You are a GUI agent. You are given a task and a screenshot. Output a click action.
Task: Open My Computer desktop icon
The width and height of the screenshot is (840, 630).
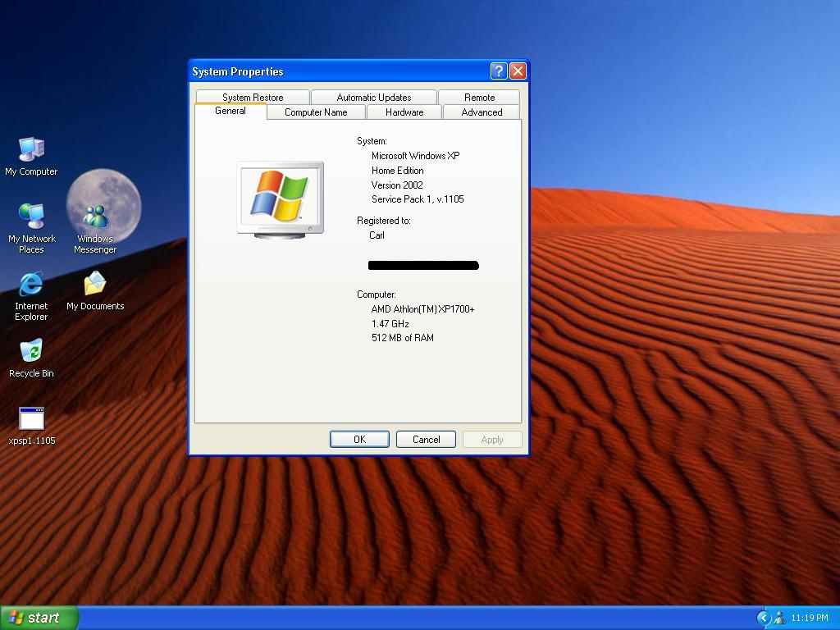click(x=31, y=156)
